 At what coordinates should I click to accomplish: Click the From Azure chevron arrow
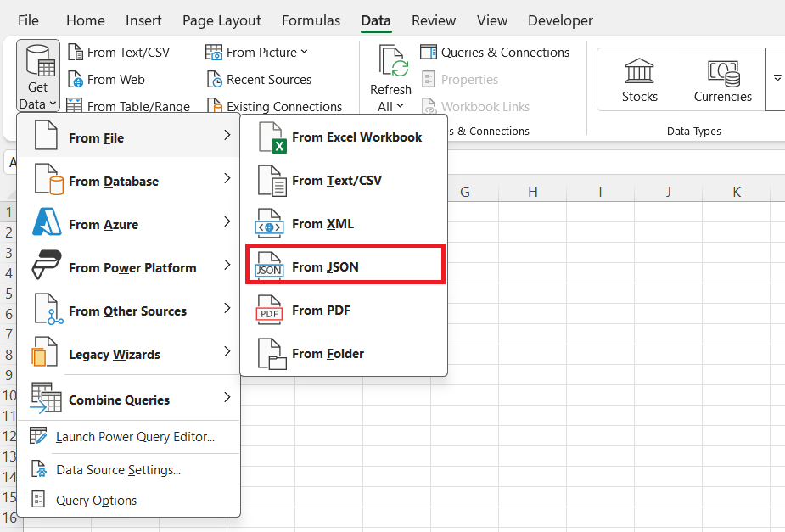(227, 221)
